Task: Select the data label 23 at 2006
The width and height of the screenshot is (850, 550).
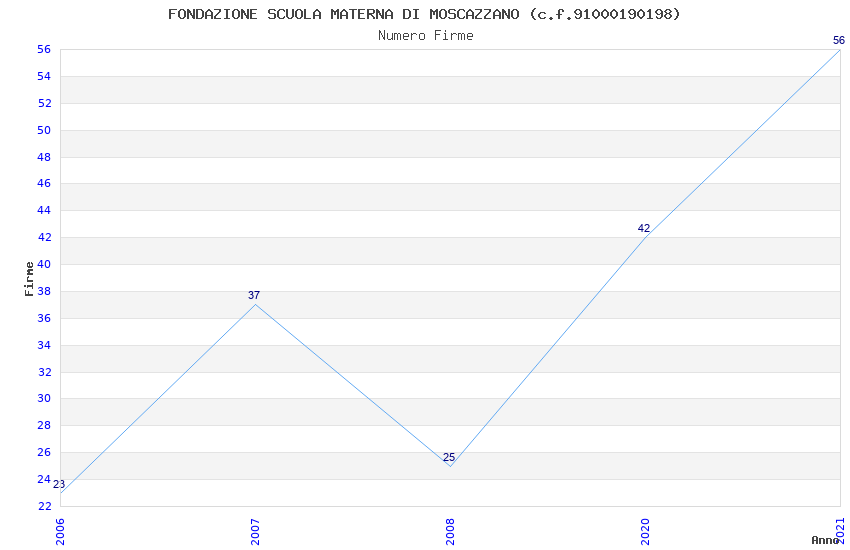Action: point(59,484)
